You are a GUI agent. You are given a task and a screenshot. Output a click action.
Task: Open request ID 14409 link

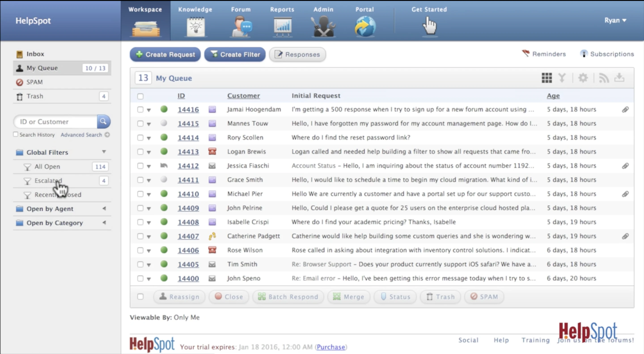pos(188,208)
